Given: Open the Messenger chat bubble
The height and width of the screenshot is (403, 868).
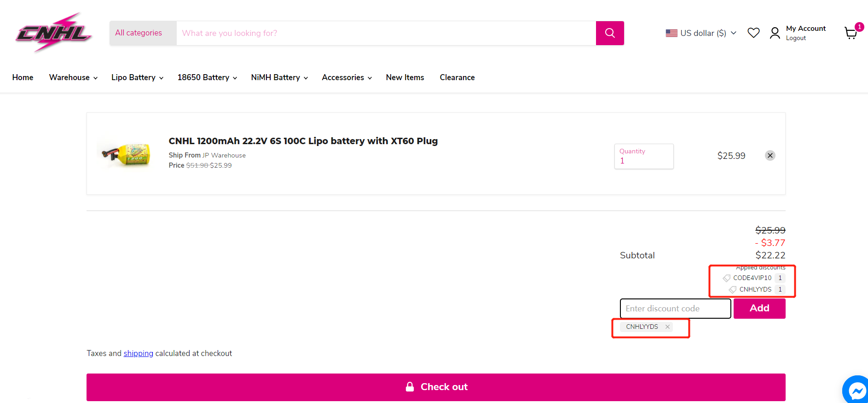Looking at the screenshot, I should [856, 391].
